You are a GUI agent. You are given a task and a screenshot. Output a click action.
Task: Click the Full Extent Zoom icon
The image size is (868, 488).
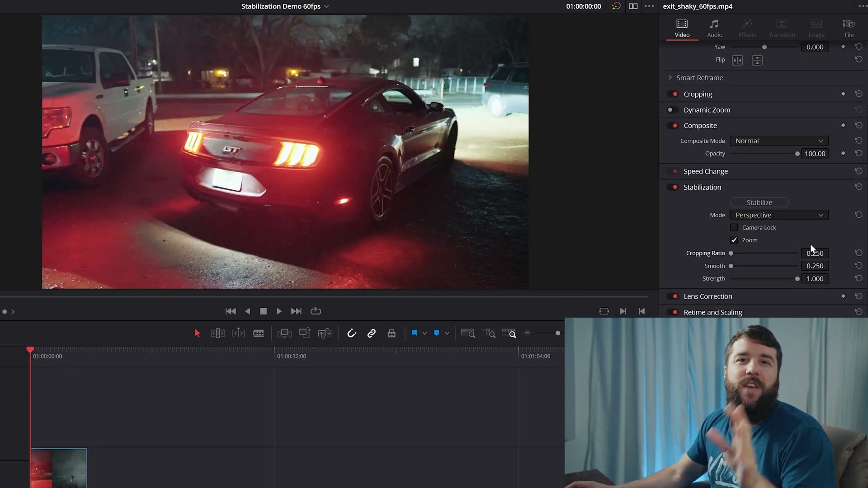click(468, 333)
